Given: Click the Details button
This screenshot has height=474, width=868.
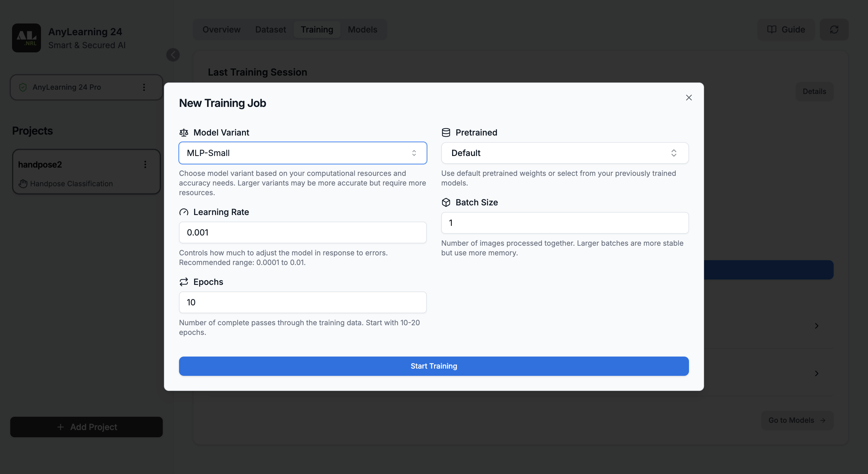Looking at the screenshot, I should pos(814,92).
